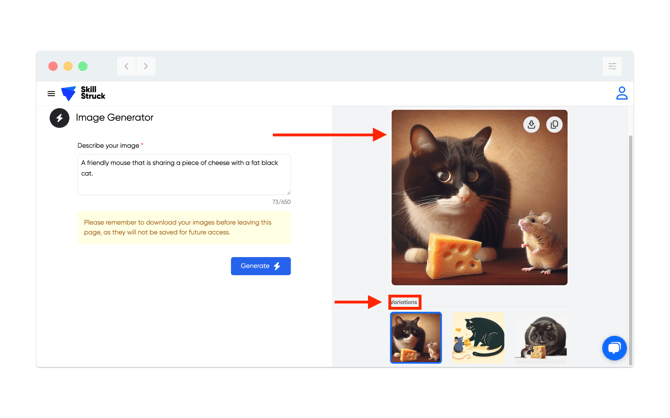The width and height of the screenshot is (670, 418).
Task: Open the browser menu in title bar
Action: 612,66
